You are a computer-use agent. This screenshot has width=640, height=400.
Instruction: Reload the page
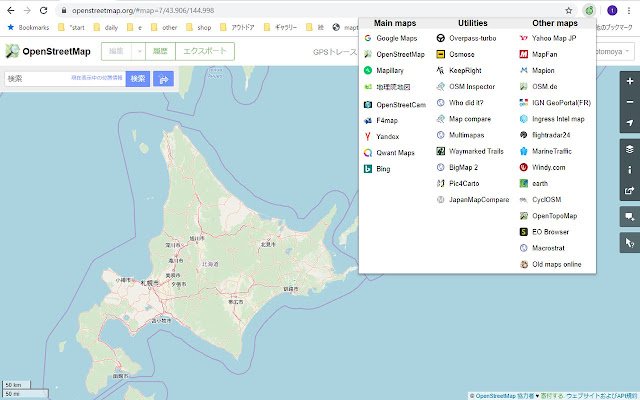pos(43,10)
